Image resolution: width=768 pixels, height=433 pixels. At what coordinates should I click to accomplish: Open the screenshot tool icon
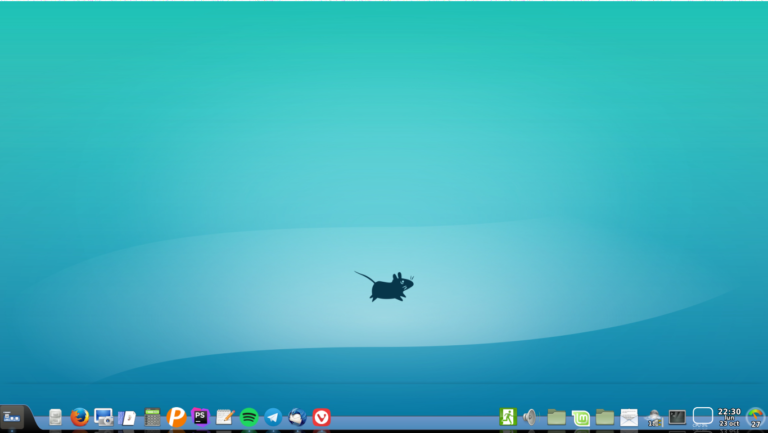pyautogui.click(x=103, y=417)
